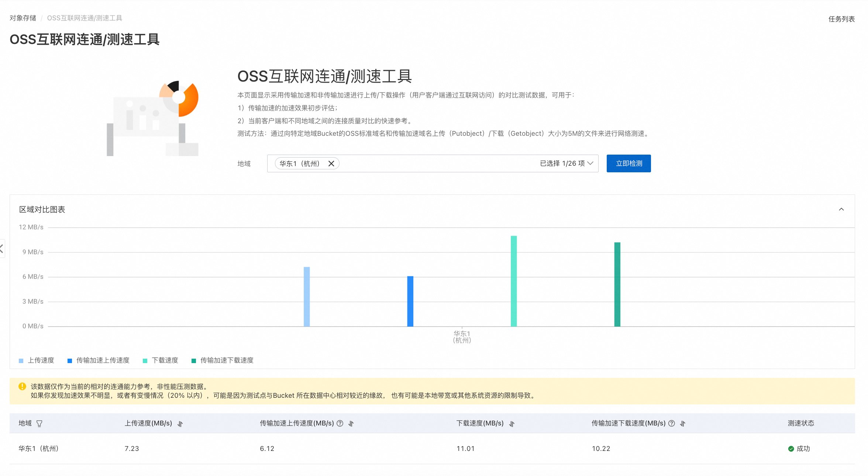Screen dimensions: 868x476
Task: Click the orange pie chart illustration
Action: (x=179, y=98)
